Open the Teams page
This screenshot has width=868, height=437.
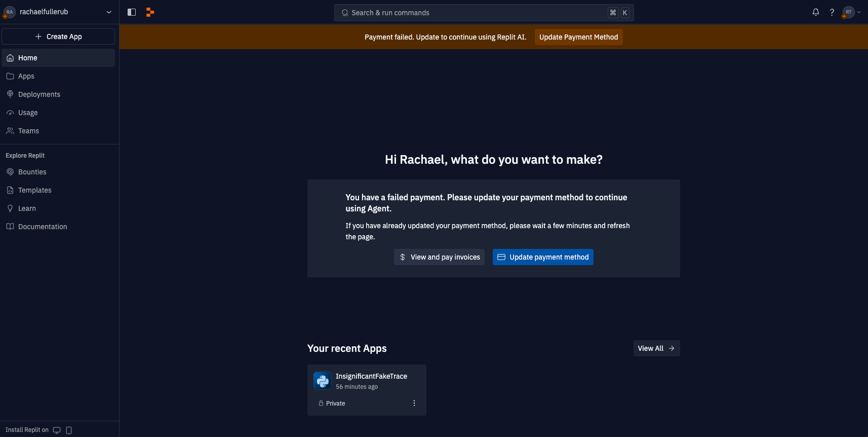pyautogui.click(x=58, y=131)
